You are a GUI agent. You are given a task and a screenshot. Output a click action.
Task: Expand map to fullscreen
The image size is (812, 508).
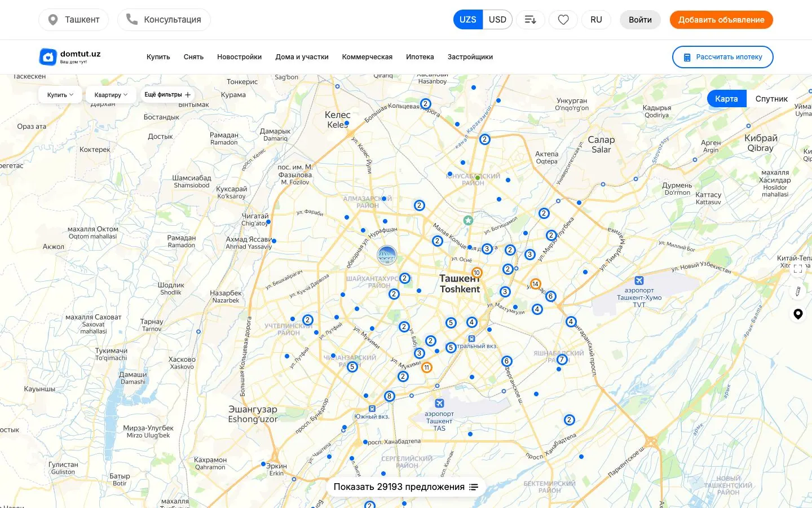tap(798, 269)
